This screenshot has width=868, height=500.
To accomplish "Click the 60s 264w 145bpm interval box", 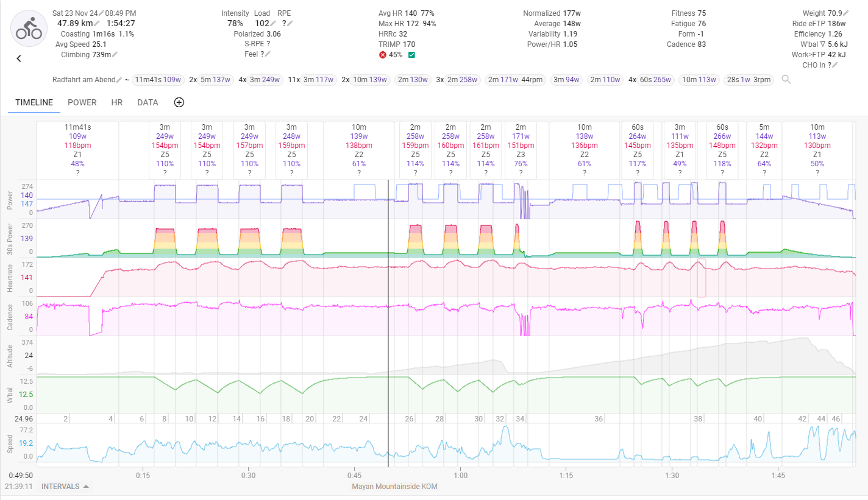I will pyautogui.click(x=638, y=150).
